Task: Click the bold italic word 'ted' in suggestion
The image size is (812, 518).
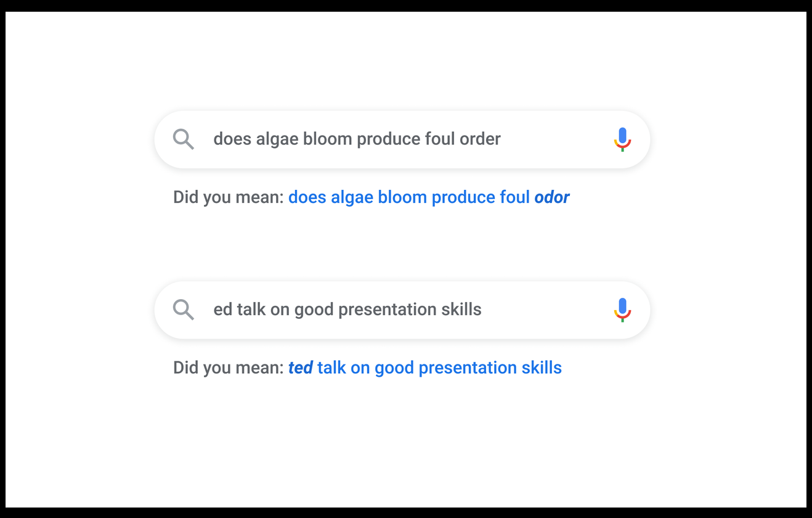Action: coord(300,368)
